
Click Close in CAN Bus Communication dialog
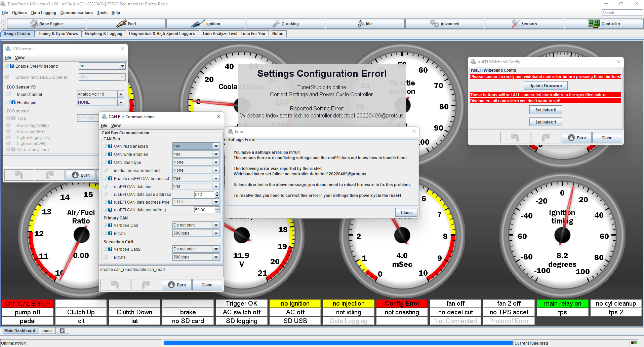pyautogui.click(x=207, y=285)
